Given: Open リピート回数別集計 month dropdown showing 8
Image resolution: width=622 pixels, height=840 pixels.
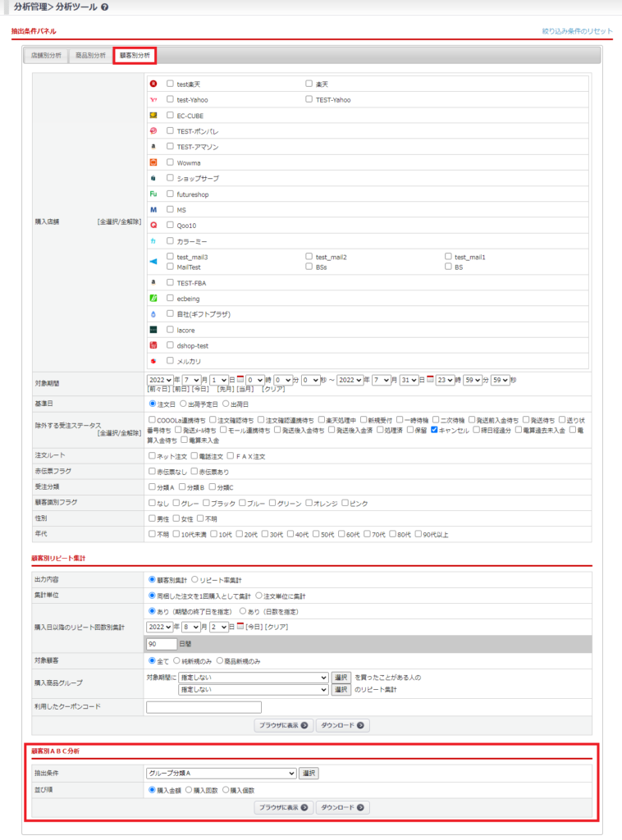Looking at the screenshot, I should 191,627.
